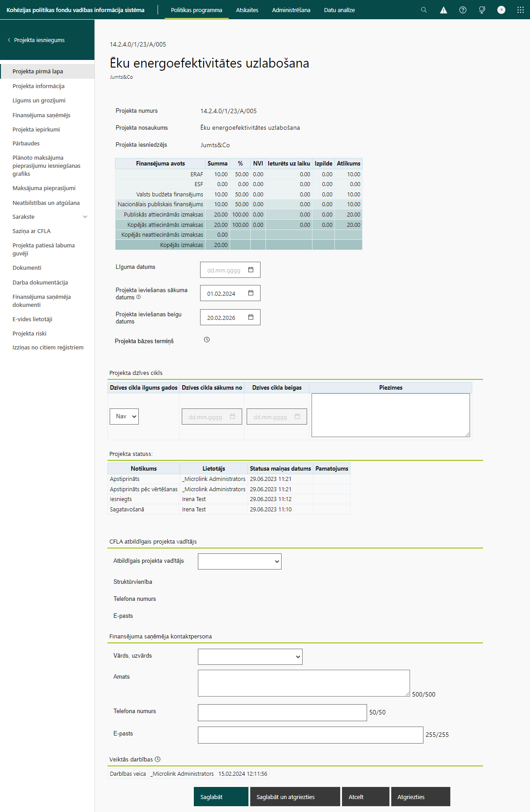Open calendar picker for Līguma datums

point(251,270)
